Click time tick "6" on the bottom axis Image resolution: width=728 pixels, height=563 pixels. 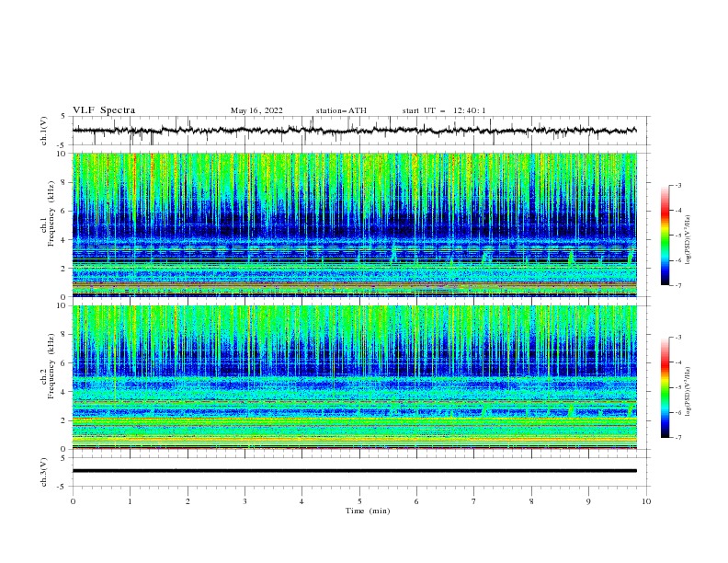[x=416, y=501]
